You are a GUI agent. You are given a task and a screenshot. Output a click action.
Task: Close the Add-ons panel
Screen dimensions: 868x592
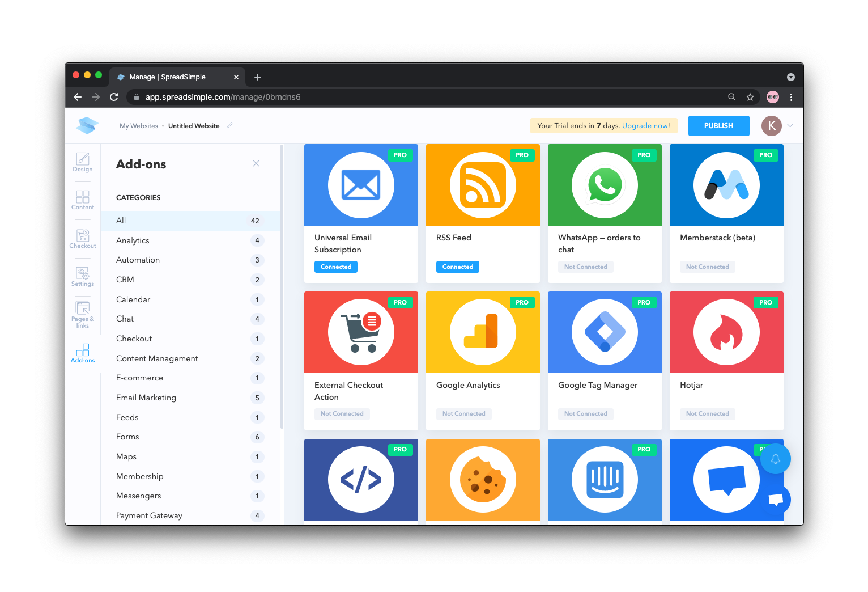[x=256, y=163]
